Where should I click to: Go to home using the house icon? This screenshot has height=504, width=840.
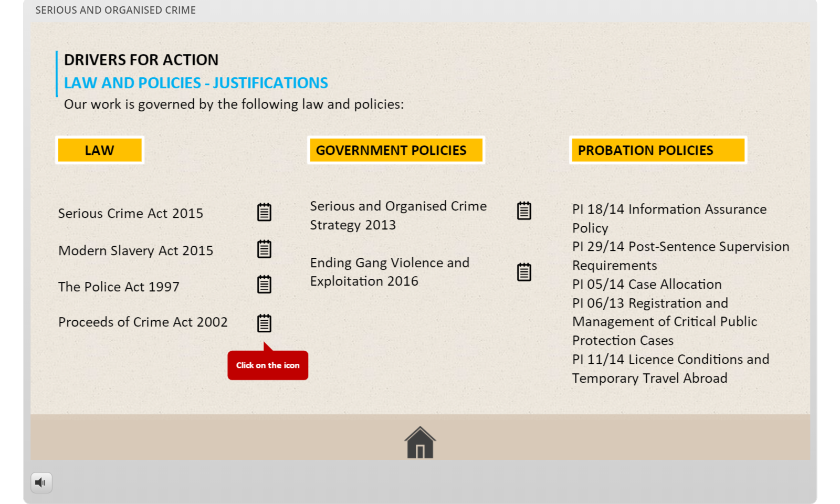[420, 442]
